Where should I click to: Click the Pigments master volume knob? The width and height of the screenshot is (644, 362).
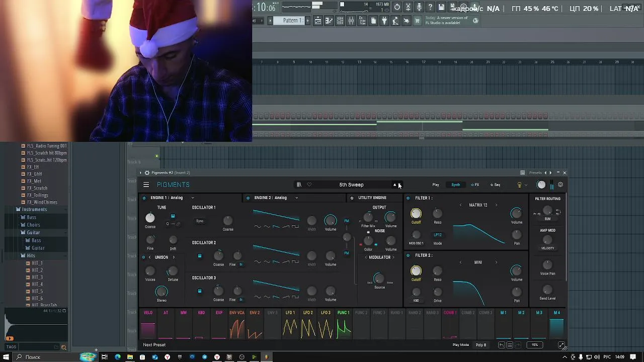click(541, 185)
